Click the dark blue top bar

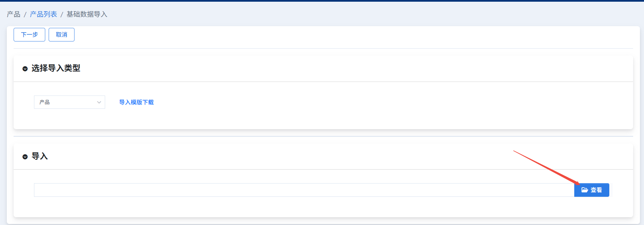[x=322, y=1]
